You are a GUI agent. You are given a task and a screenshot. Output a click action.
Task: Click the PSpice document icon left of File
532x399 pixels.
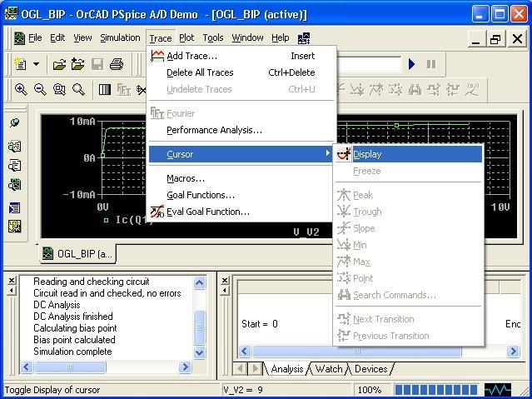pyautogui.click(x=19, y=38)
